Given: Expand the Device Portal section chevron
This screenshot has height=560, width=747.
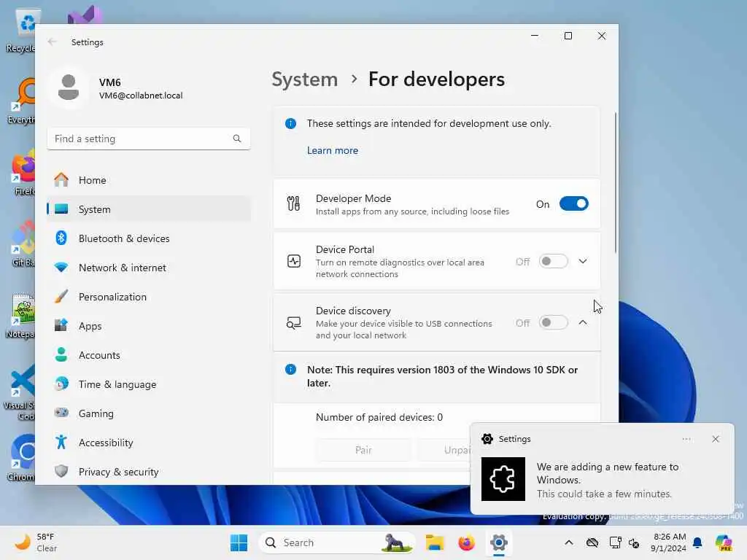Looking at the screenshot, I should pyautogui.click(x=583, y=261).
